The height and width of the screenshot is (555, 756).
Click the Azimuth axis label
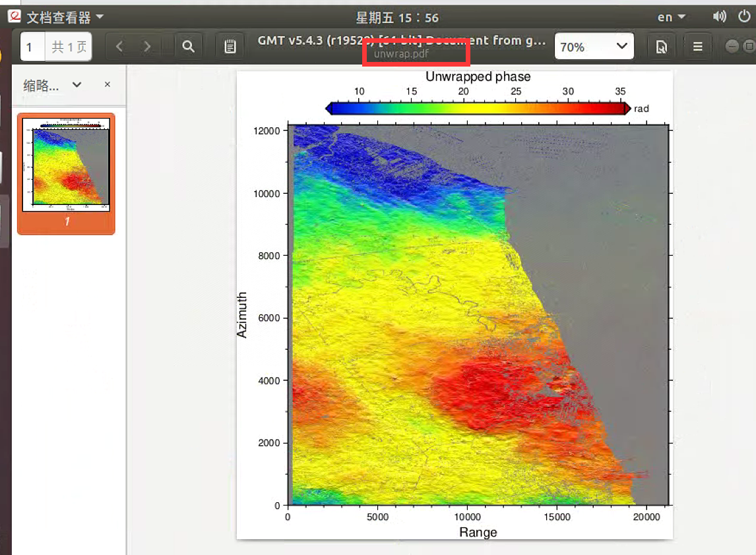241,314
